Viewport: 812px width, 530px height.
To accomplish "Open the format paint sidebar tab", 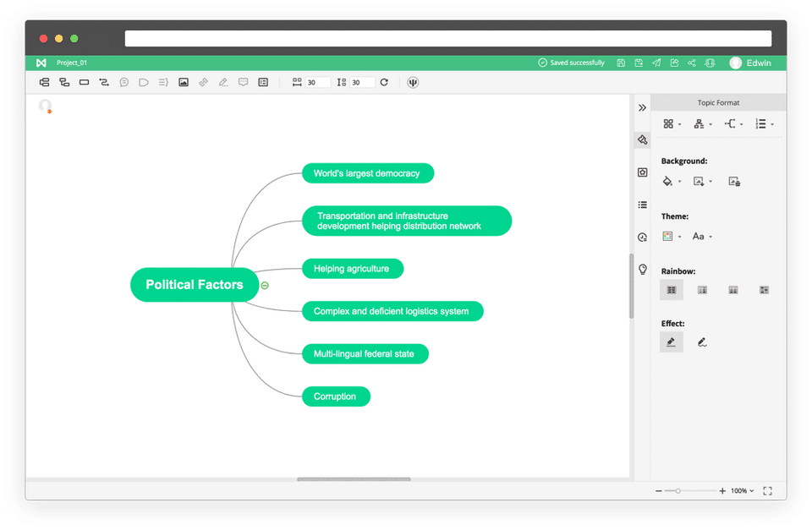I will [x=643, y=139].
